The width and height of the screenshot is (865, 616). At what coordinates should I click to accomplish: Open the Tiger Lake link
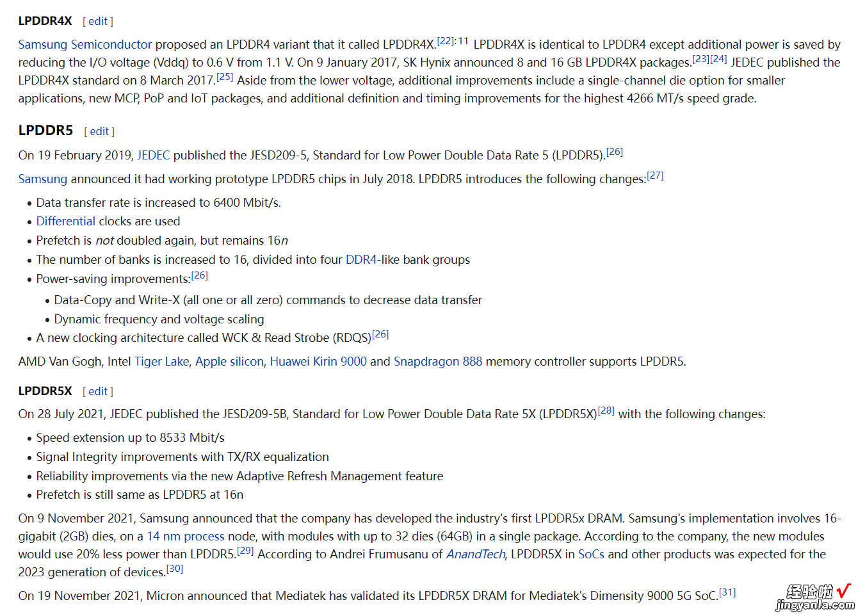pos(162,361)
